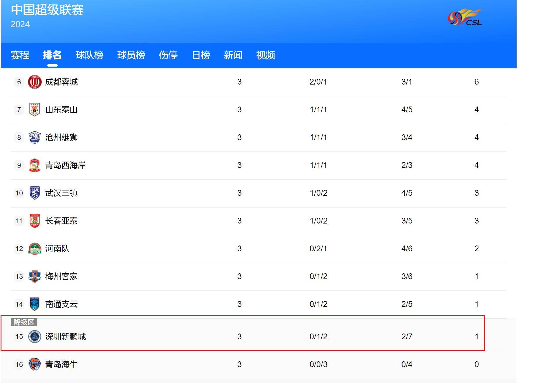This screenshot has height=392, width=534.
Task: Click Qingdao Hainiu team crest
Action: click(34, 364)
